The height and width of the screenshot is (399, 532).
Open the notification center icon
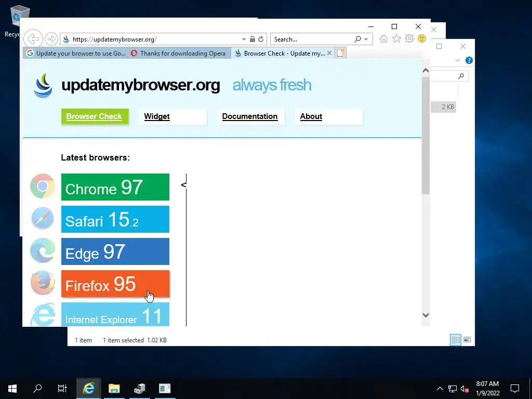click(515, 389)
